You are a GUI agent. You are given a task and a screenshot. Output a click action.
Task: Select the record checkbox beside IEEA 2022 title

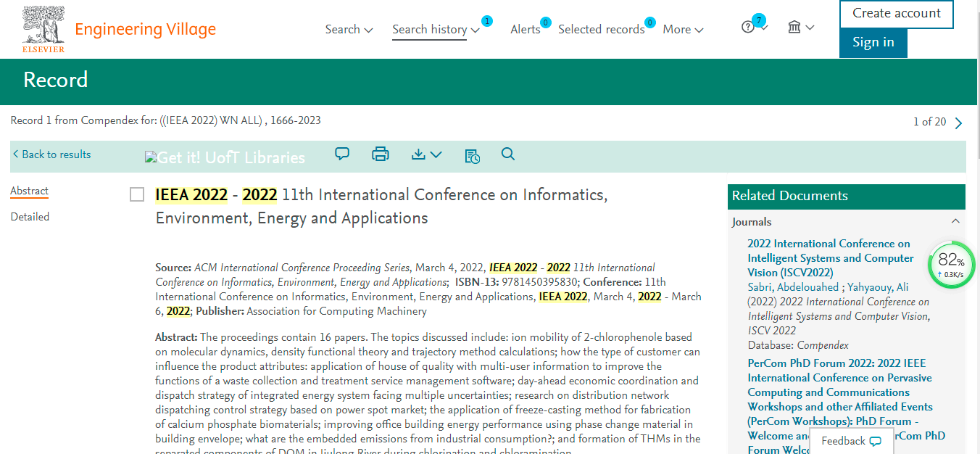137,194
